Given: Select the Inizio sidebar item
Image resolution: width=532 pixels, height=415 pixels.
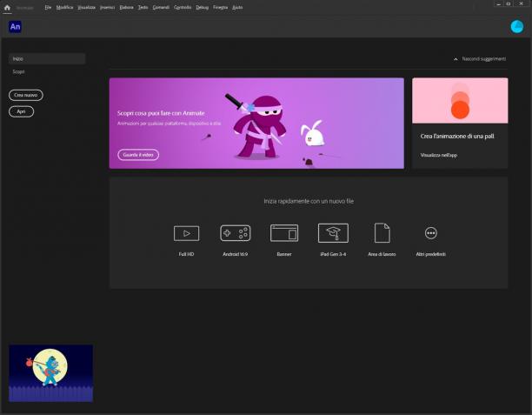Looking at the screenshot, I should pos(47,59).
